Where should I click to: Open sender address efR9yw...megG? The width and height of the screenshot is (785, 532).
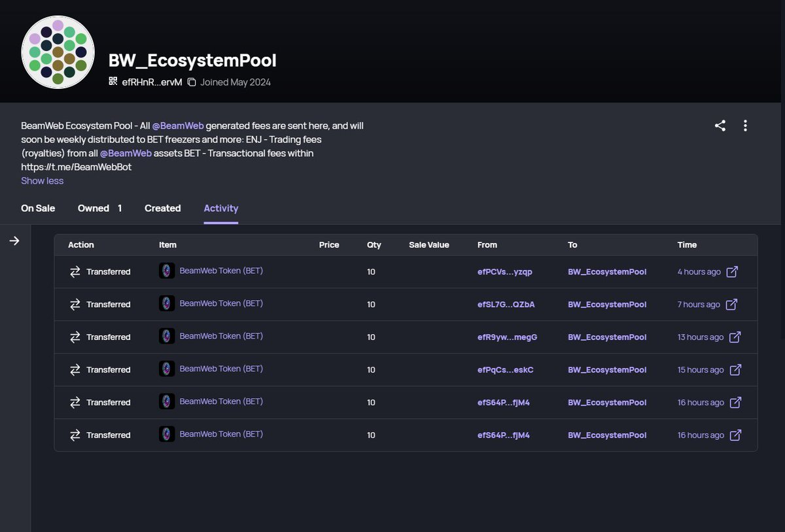tap(508, 337)
